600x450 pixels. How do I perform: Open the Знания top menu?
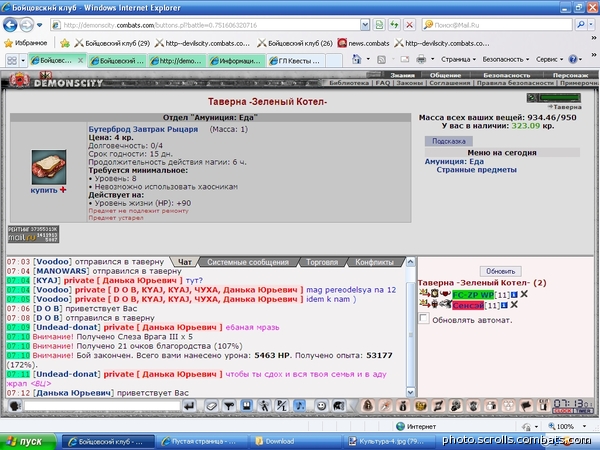(x=403, y=75)
